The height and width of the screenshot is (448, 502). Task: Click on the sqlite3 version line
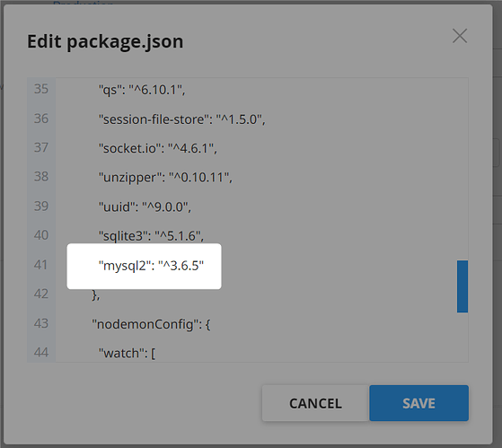click(x=151, y=236)
